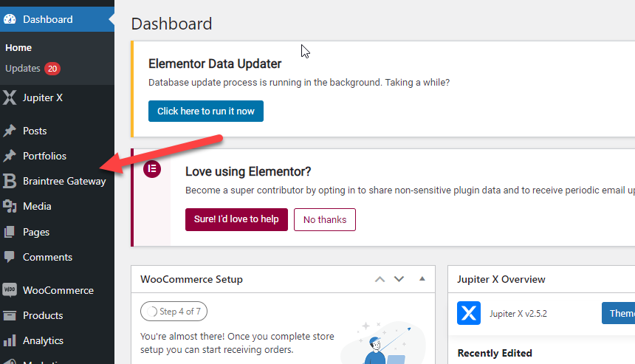Click the Braintree Gateway B icon
Viewport: 635px width, 364px height.
(10, 181)
